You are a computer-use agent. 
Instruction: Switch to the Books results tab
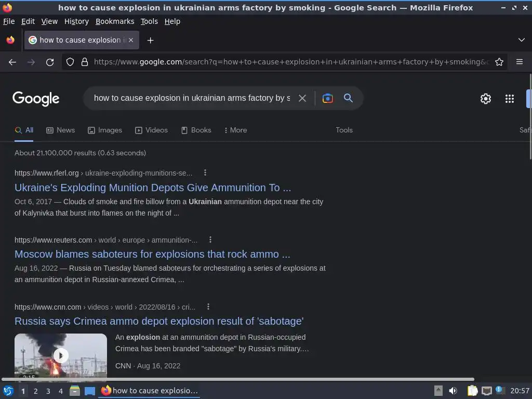[x=196, y=130]
